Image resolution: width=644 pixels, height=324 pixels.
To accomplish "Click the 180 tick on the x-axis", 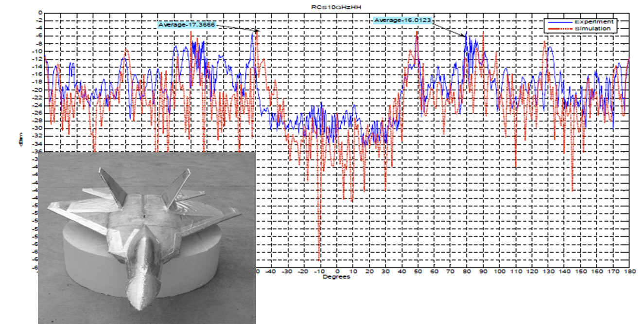I will point(630,271).
